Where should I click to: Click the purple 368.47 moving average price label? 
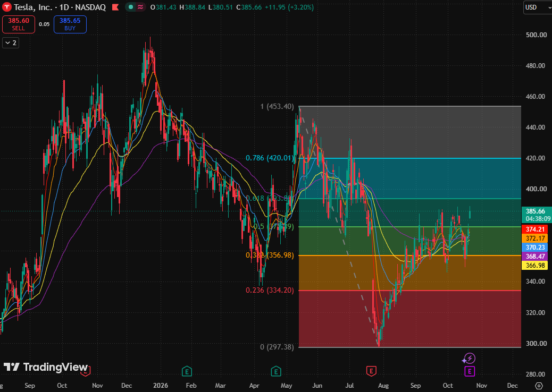pyautogui.click(x=535, y=257)
